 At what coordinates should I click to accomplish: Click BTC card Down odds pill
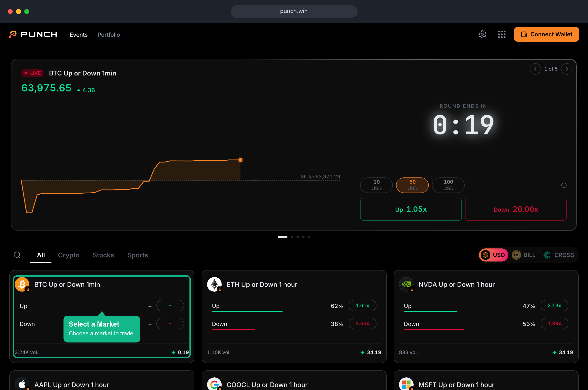tap(170, 324)
